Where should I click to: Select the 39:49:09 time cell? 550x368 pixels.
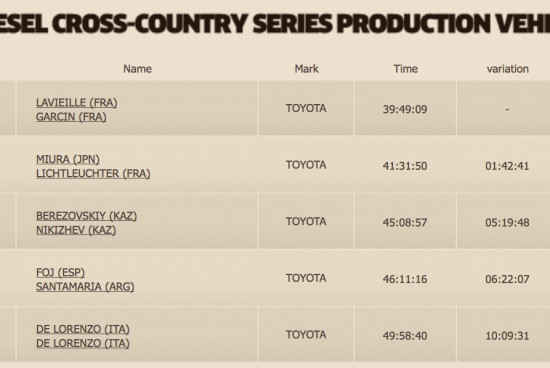405,109
